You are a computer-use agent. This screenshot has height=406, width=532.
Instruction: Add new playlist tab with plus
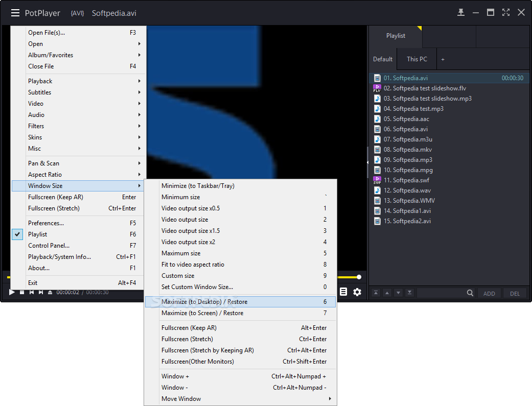pyautogui.click(x=443, y=59)
